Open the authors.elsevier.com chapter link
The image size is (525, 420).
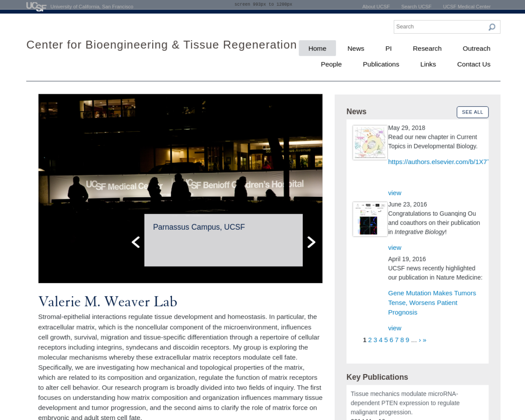(438, 162)
